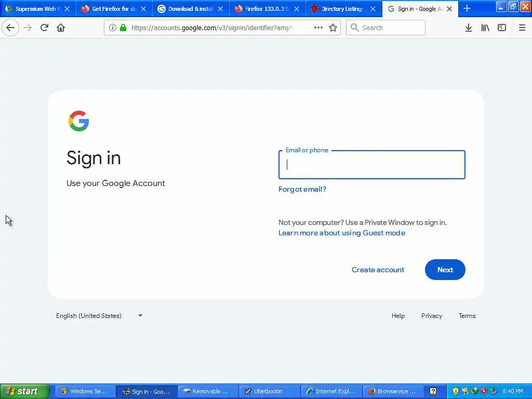This screenshot has height=399, width=532.
Task: Open the Library bookshelf icon
Action: pyautogui.click(x=485, y=28)
